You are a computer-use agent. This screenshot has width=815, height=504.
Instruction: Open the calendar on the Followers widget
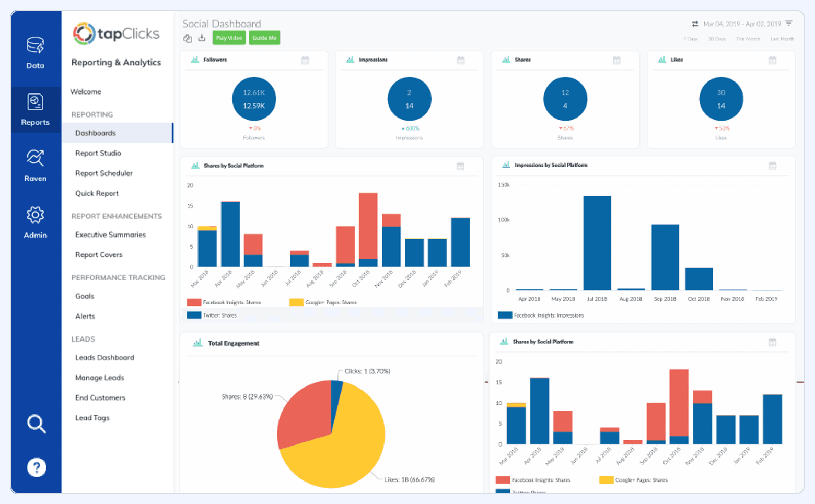pos(305,60)
